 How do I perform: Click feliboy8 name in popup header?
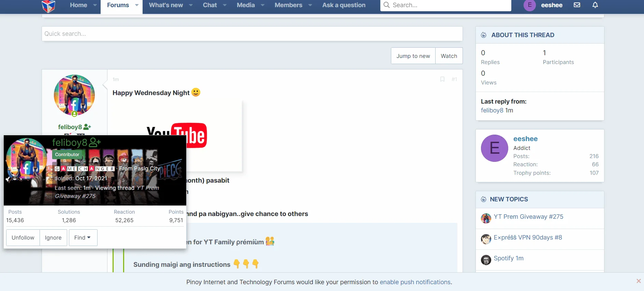pos(70,142)
